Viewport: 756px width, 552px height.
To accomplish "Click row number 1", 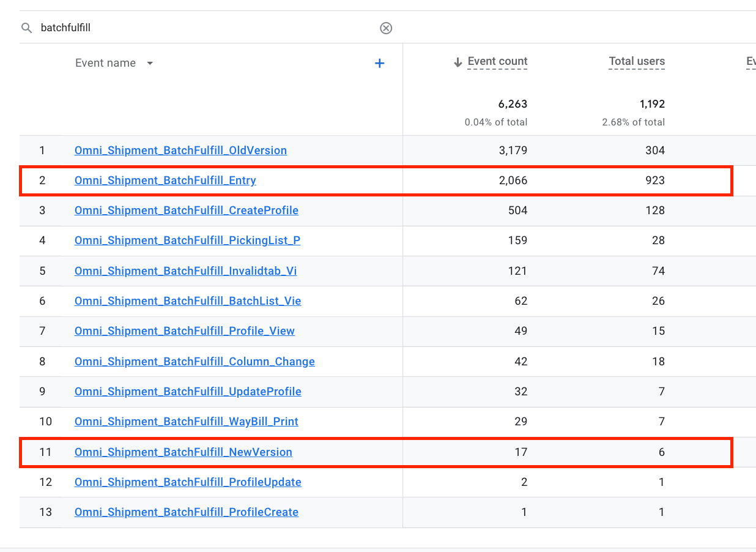I will [x=42, y=151].
